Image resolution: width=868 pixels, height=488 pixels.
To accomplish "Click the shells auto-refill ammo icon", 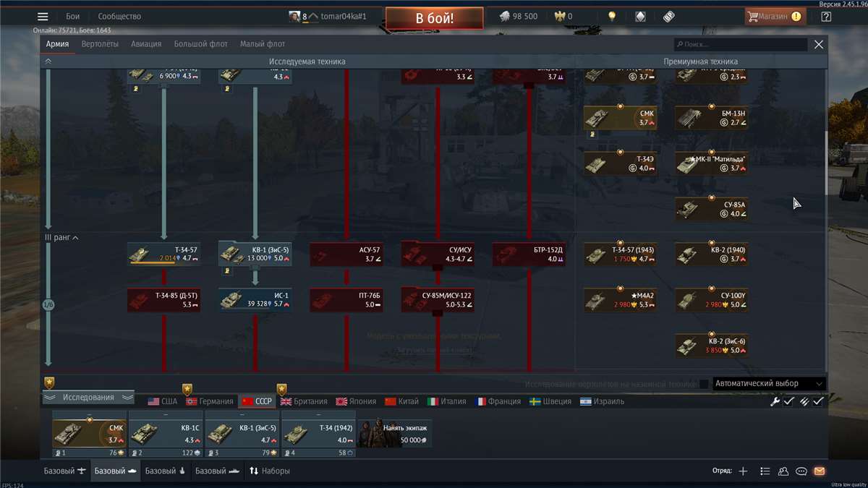I will click(x=804, y=401).
